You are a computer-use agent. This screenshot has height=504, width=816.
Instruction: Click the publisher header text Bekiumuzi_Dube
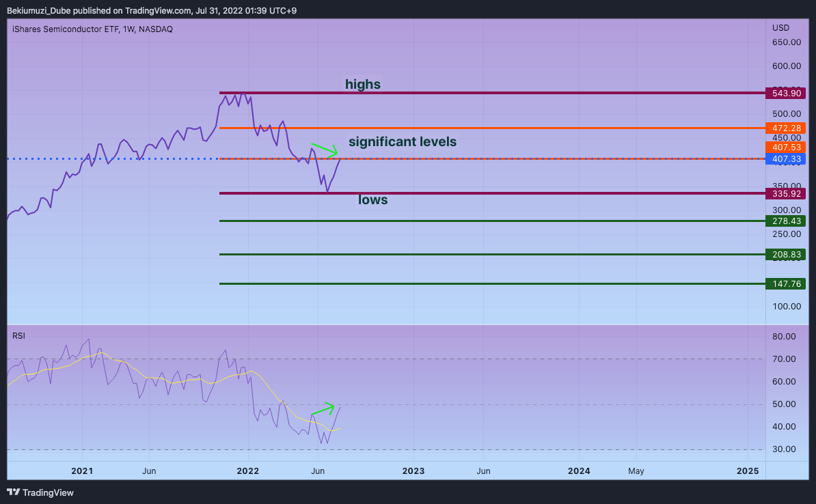pyautogui.click(x=38, y=10)
